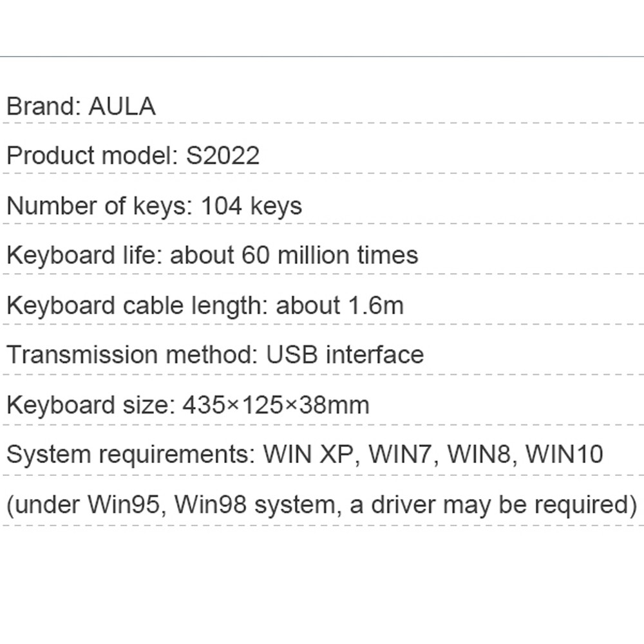Click the "Number of keys:" label
644x644 pixels.
(99, 206)
